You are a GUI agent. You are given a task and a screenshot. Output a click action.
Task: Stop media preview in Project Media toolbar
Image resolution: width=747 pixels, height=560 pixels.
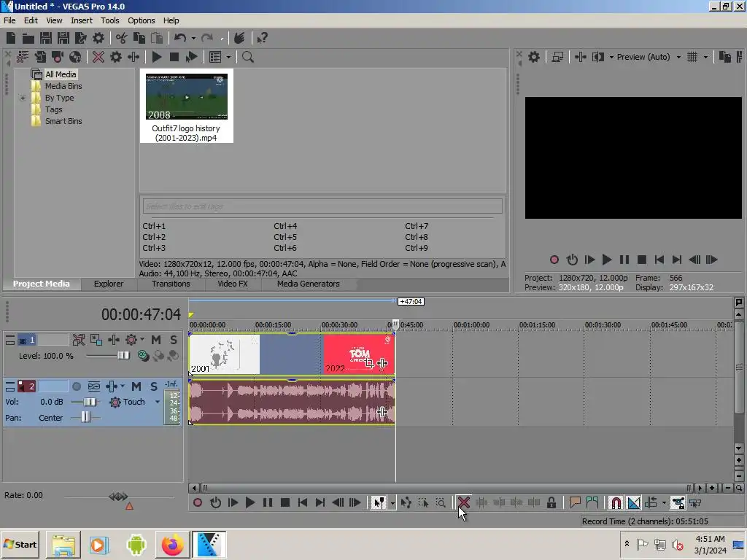coord(174,57)
